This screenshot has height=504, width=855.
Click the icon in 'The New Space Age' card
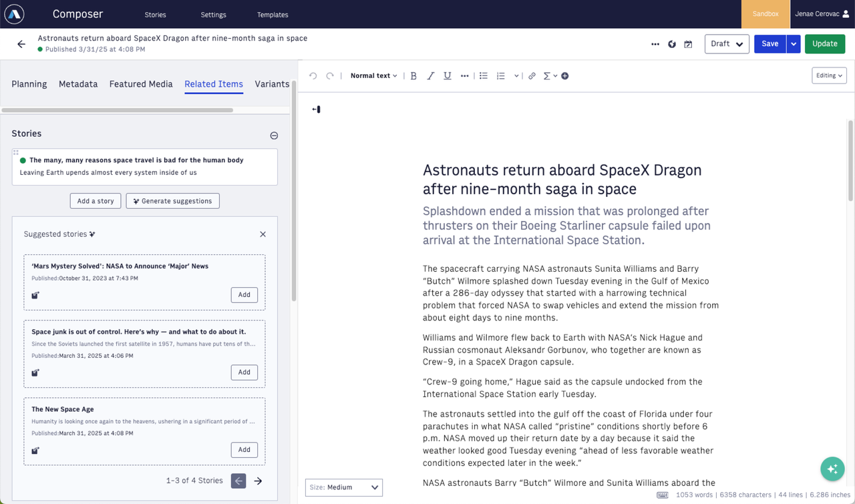[x=35, y=451]
